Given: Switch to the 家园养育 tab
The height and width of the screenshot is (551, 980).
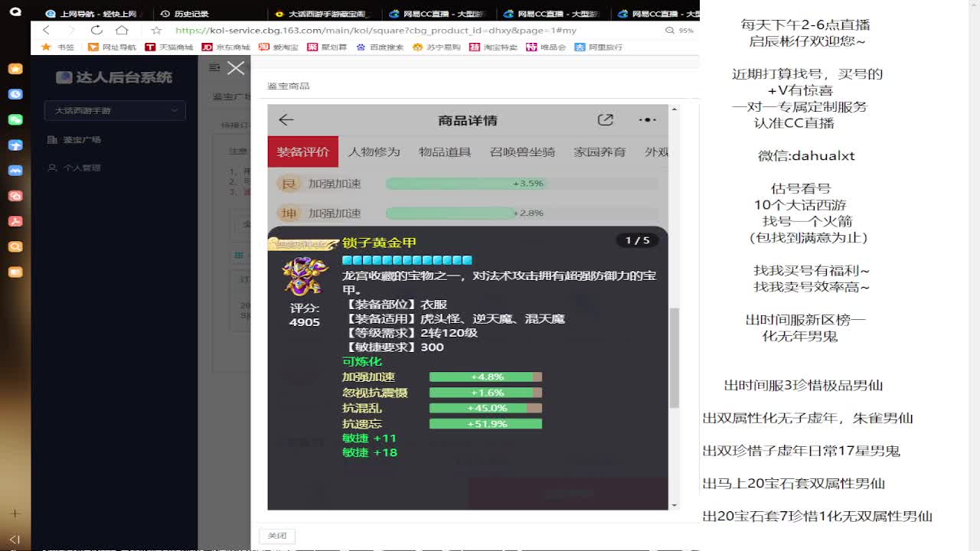Looking at the screenshot, I should (x=599, y=152).
